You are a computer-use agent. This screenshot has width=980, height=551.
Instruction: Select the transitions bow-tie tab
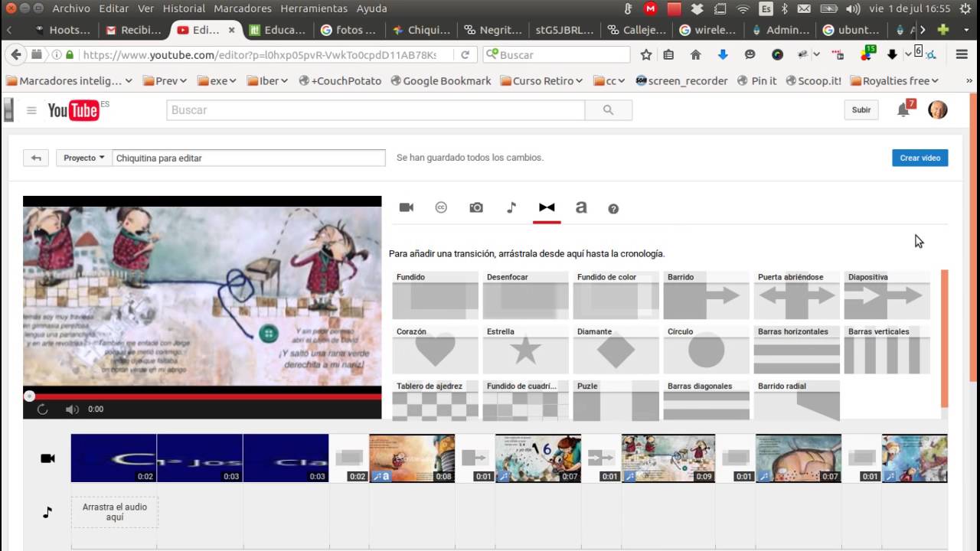point(547,207)
